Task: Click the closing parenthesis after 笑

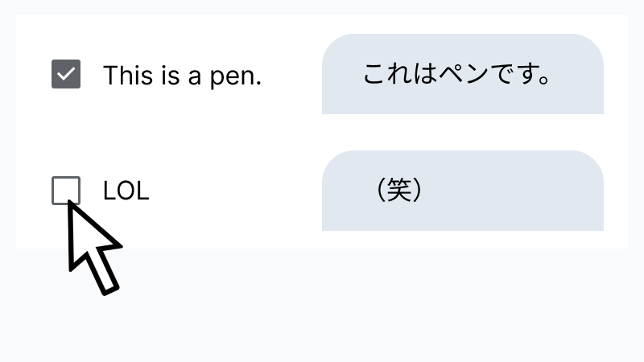Action: tap(418, 191)
